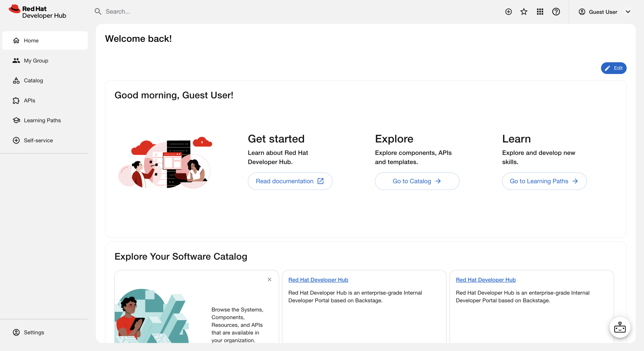644x351 pixels.
Task: Click the 'Learn' section heading
Action: 516,139
